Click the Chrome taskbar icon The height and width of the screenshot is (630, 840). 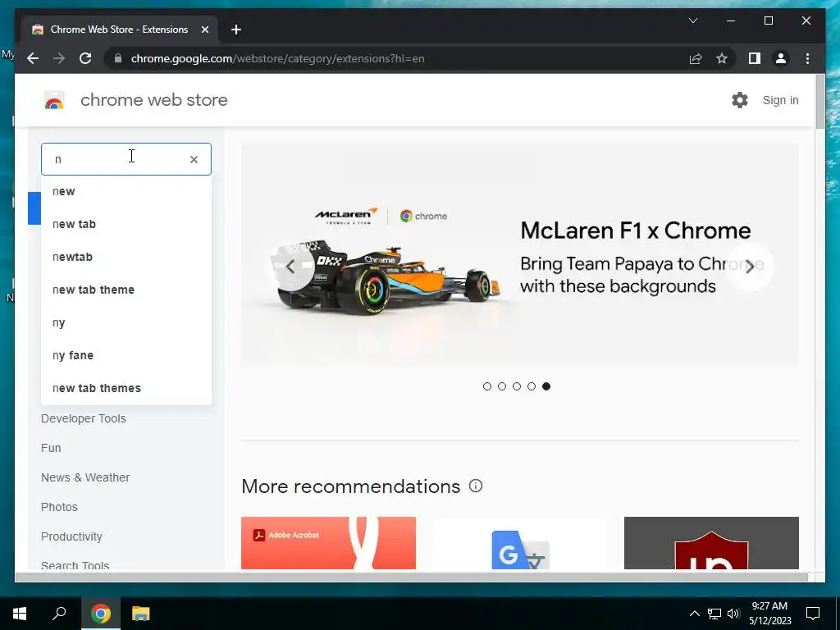(x=101, y=614)
